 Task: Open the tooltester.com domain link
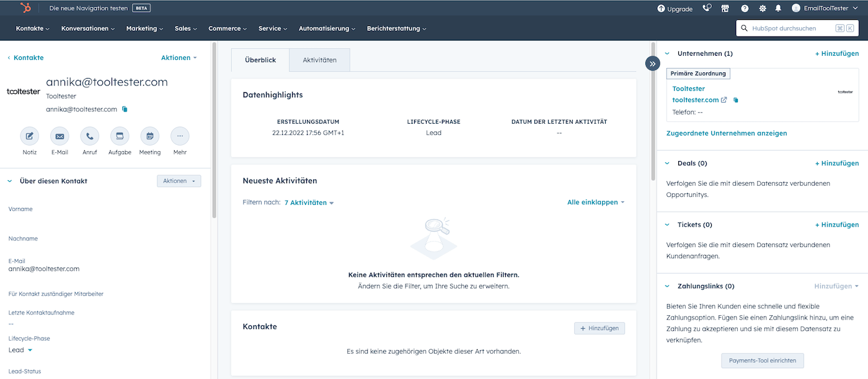click(x=696, y=100)
